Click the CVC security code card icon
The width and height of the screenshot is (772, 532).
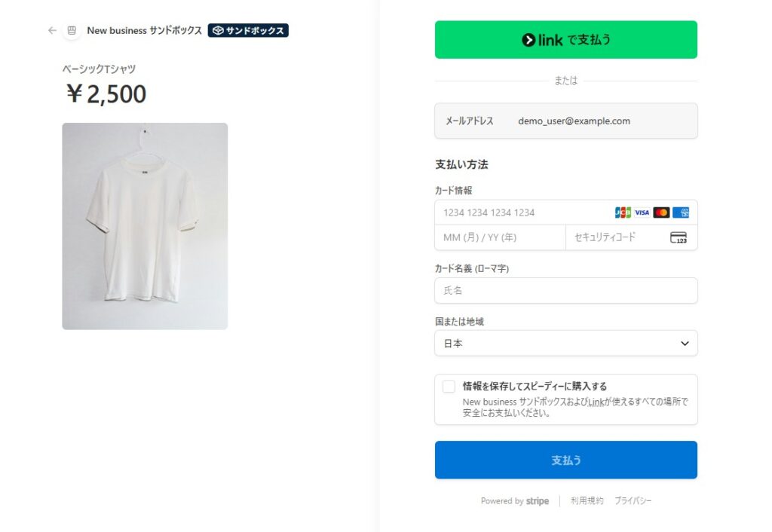pos(679,237)
